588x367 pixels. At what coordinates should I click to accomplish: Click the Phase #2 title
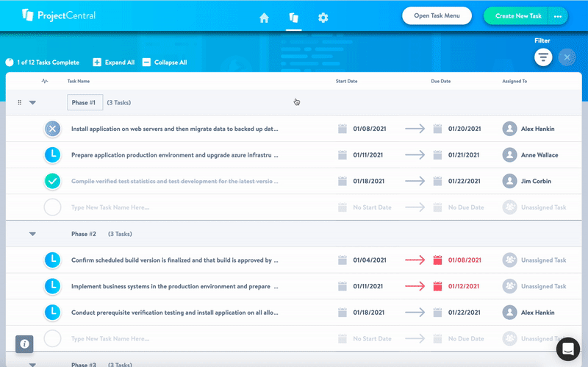click(x=84, y=234)
